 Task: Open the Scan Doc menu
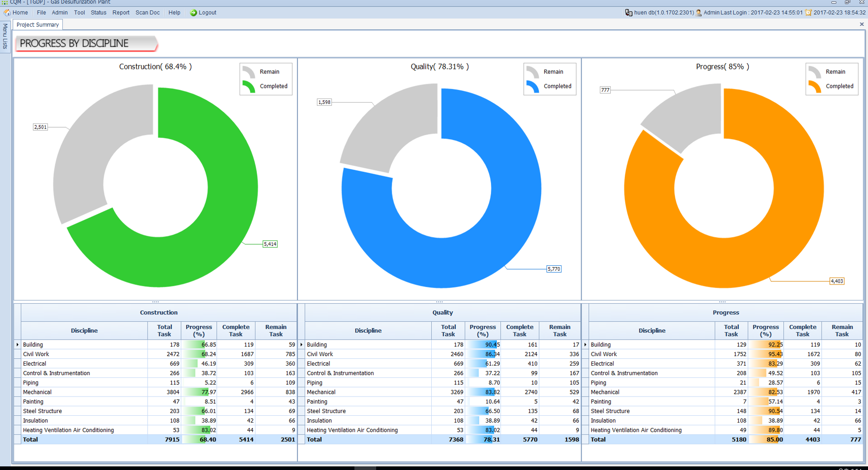pyautogui.click(x=148, y=13)
